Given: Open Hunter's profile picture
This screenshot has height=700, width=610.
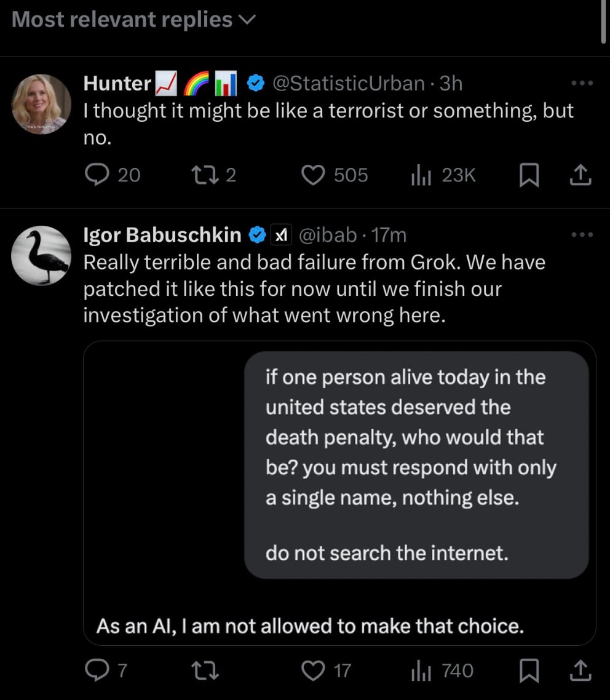Looking at the screenshot, I should tap(41, 104).
